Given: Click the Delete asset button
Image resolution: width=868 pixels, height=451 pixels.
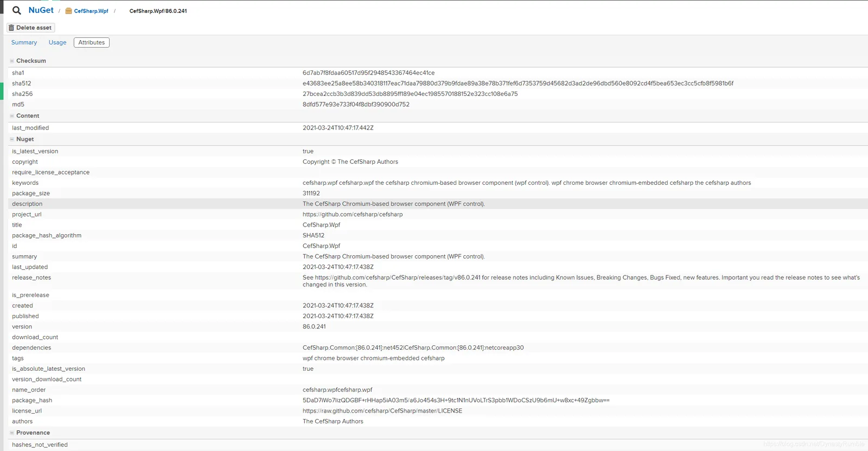Looking at the screenshot, I should point(31,28).
